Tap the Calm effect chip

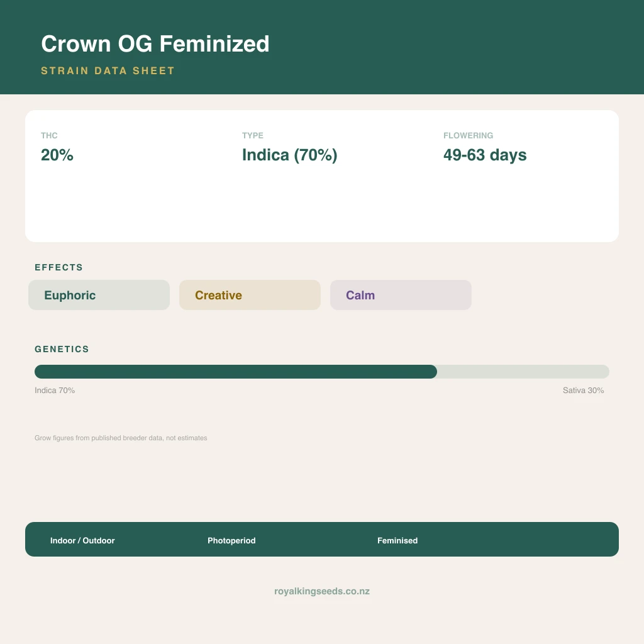[401, 295]
